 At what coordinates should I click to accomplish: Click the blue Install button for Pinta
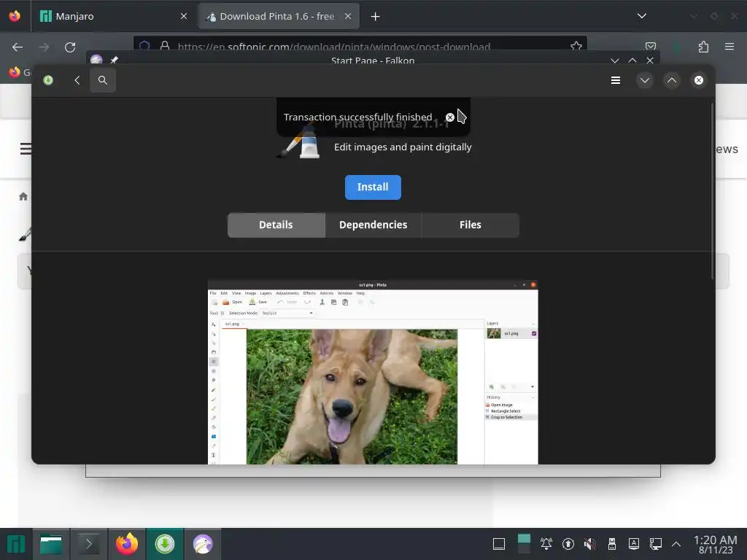point(373,187)
